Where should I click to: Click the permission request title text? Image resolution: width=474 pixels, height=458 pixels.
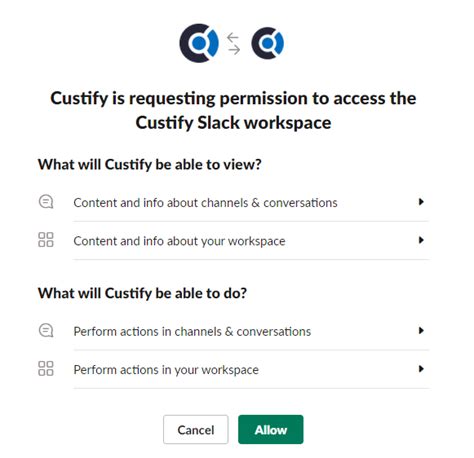click(233, 110)
